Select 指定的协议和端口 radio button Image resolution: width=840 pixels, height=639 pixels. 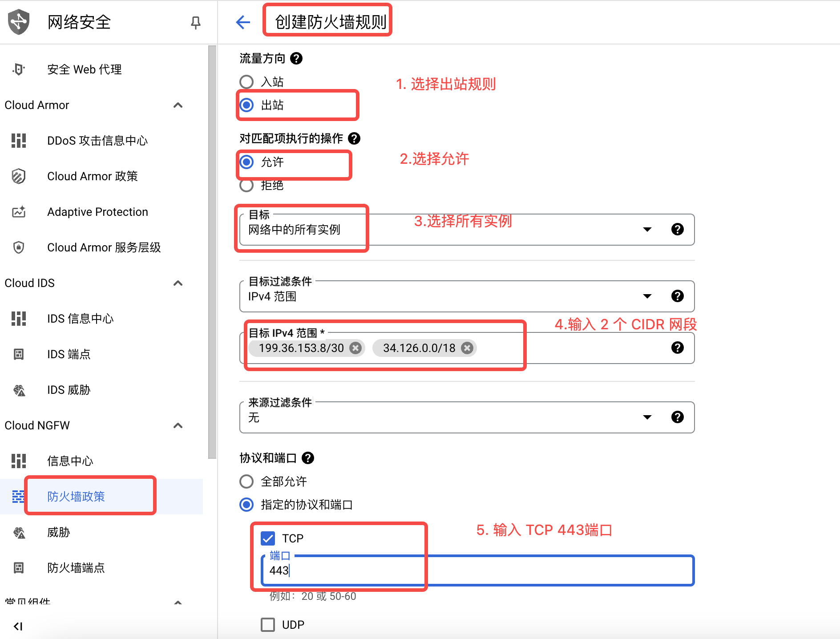[246, 505]
